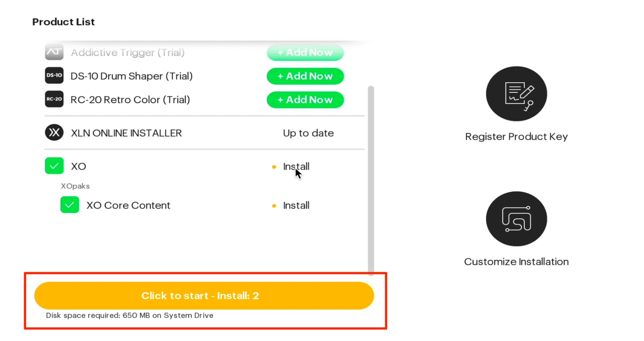Select the Customize Installation label
The image size is (644, 341).
click(516, 262)
